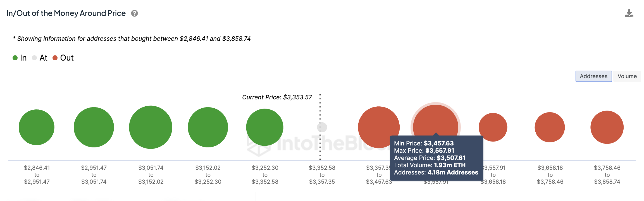Switch to the Volume view
The width and height of the screenshot is (644, 201).
click(x=627, y=76)
